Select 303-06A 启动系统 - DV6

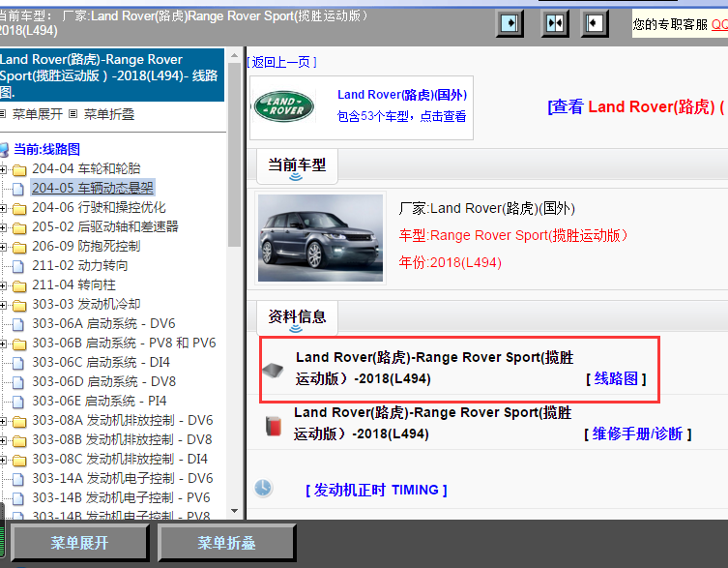point(103,323)
